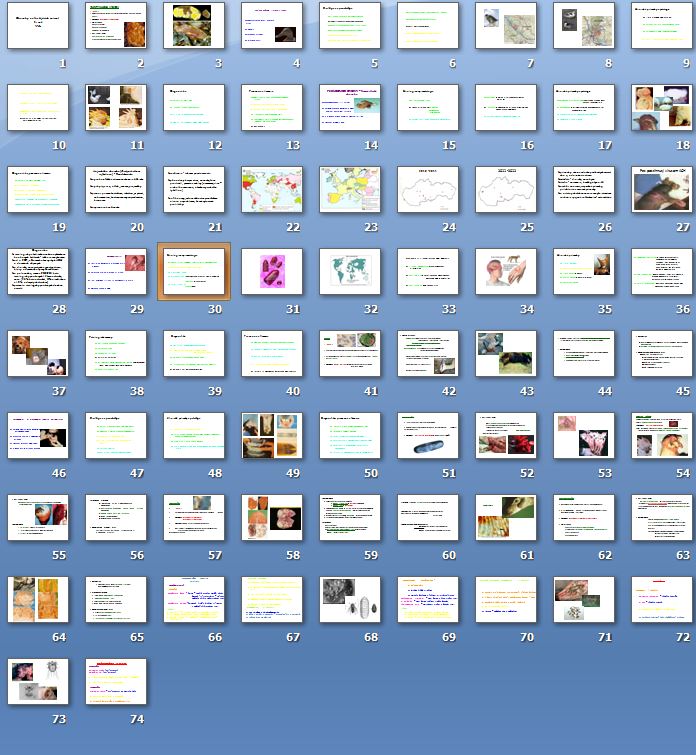Select slide 31 with pink microscopy image
Image resolution: width=696 pixels, height=755 pixels.
coord(272,272)
